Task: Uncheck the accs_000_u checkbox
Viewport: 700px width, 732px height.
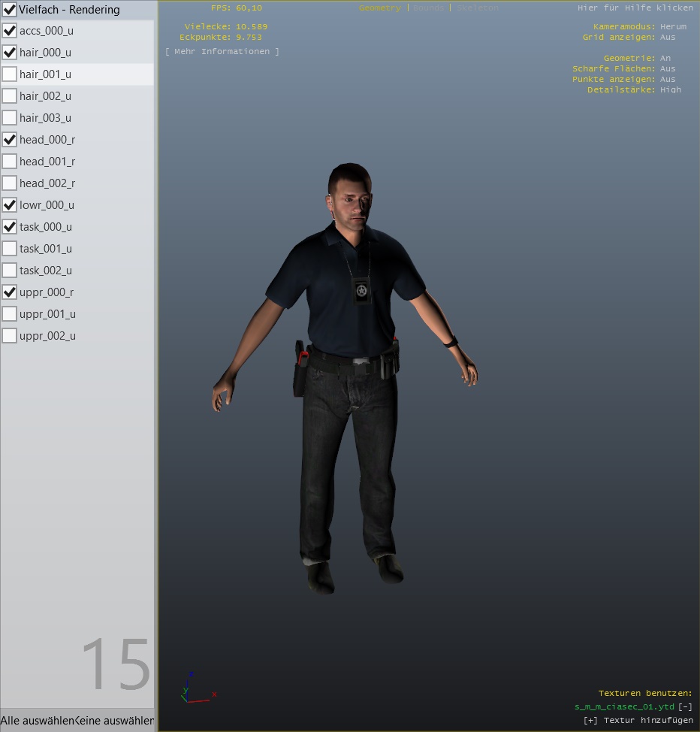Action: (10, 31)
